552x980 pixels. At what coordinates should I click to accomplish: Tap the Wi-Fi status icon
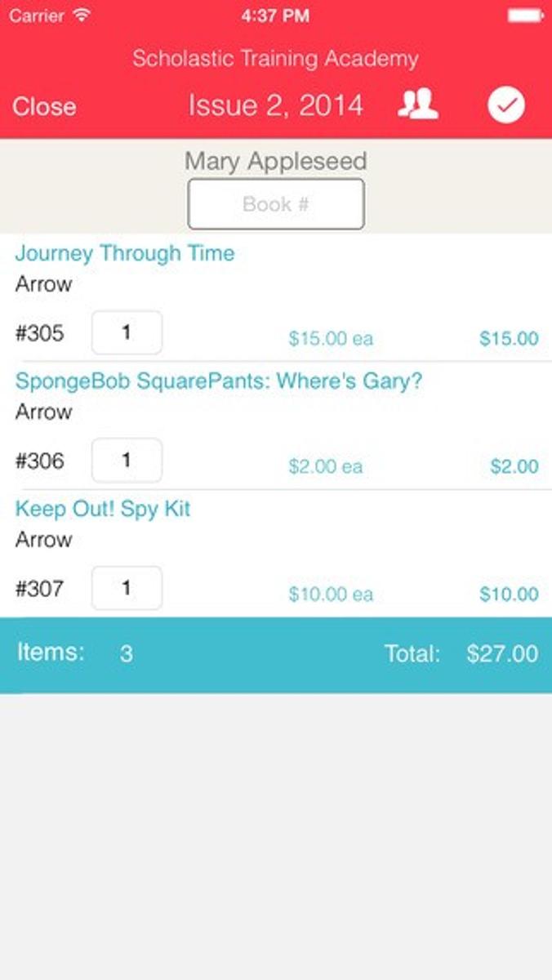pos(82,16)
